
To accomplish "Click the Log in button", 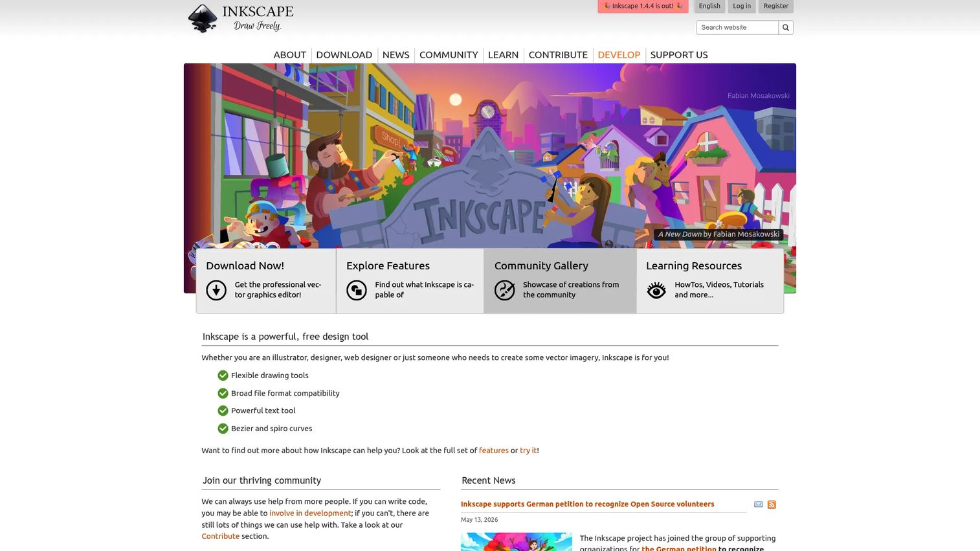I will 742,6.
